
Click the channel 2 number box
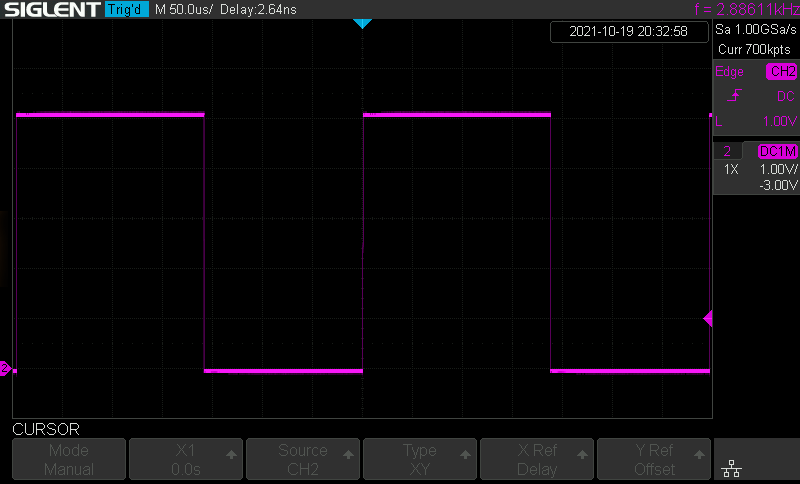pyautogui.click(x=727, y=151)
